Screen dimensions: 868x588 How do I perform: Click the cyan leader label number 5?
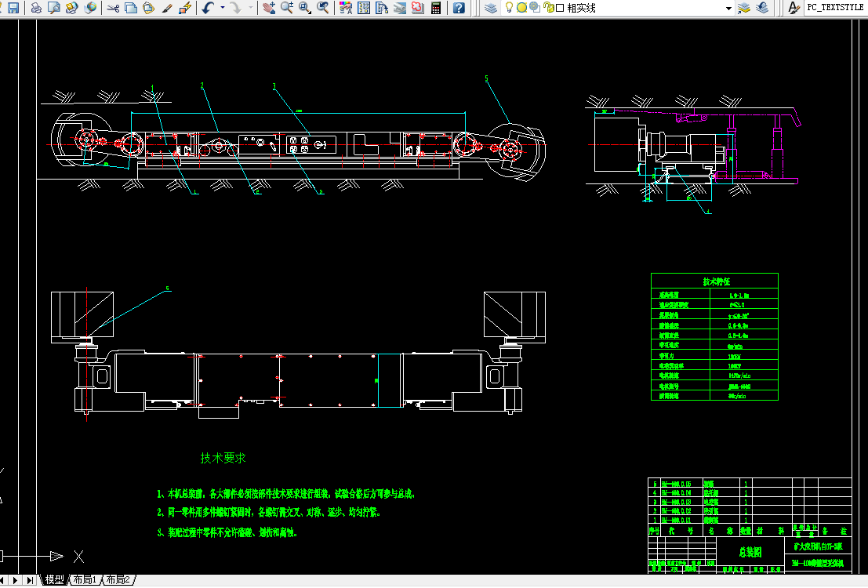point(487,78)
